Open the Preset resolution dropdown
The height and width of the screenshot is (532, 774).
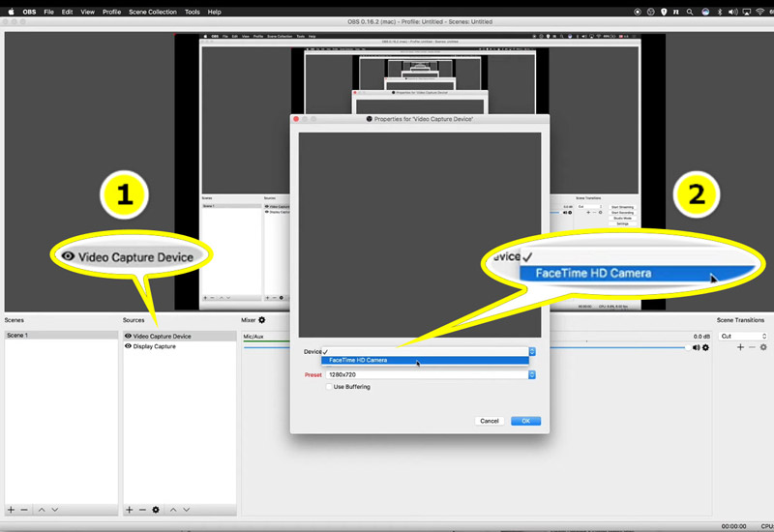coord(531,375)
